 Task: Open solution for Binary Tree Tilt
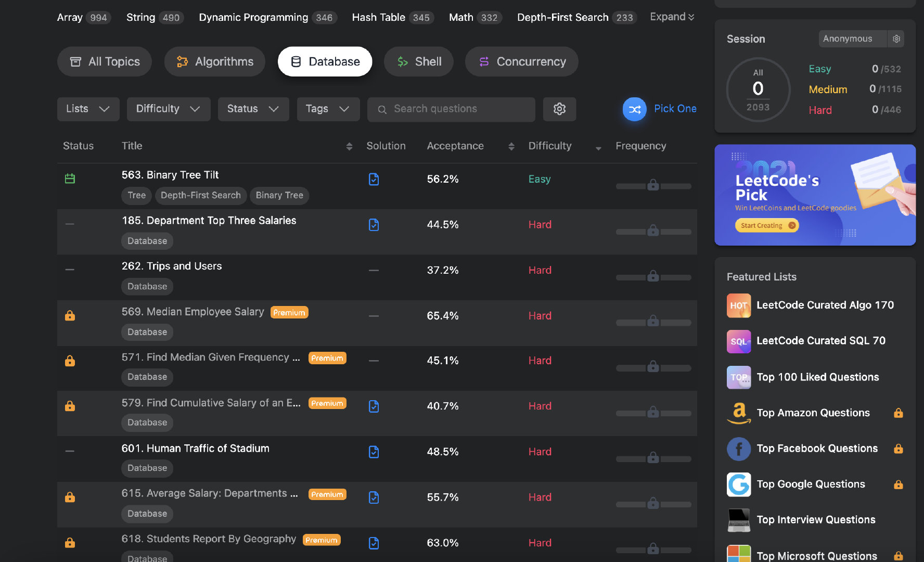[374, 179]
